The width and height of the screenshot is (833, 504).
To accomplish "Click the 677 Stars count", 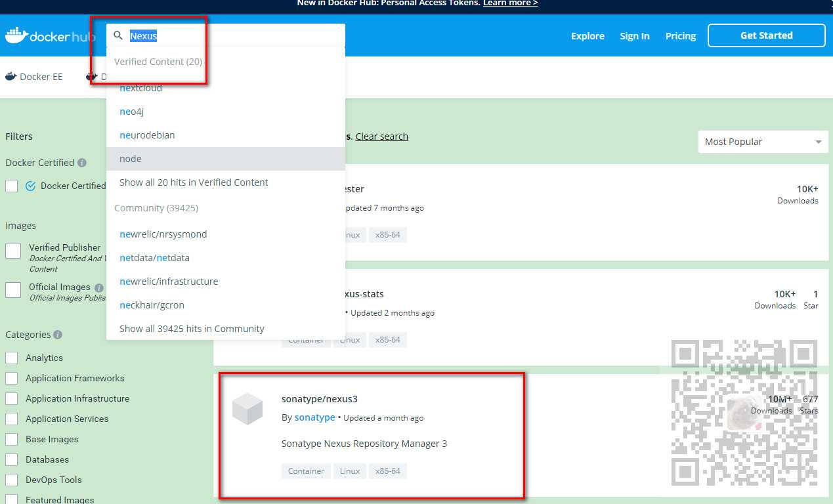I will click(x=809, y=404).
